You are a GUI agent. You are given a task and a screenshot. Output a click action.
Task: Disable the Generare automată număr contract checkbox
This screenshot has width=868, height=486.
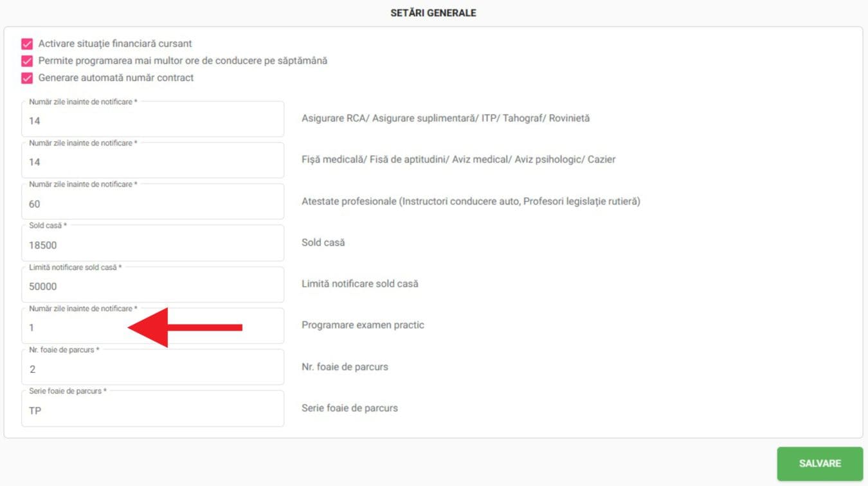click(x=27, y=78)
